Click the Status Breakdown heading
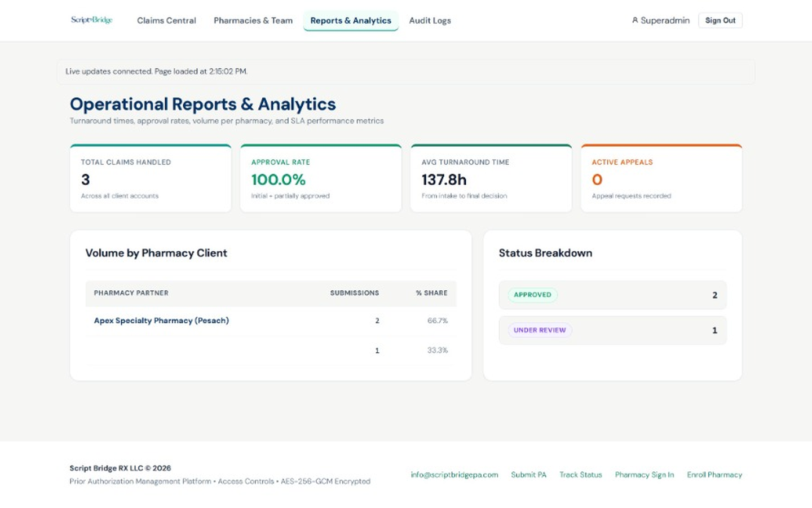Screen dimensions: 812x508 pyautogui.click(x=545, y=253)
